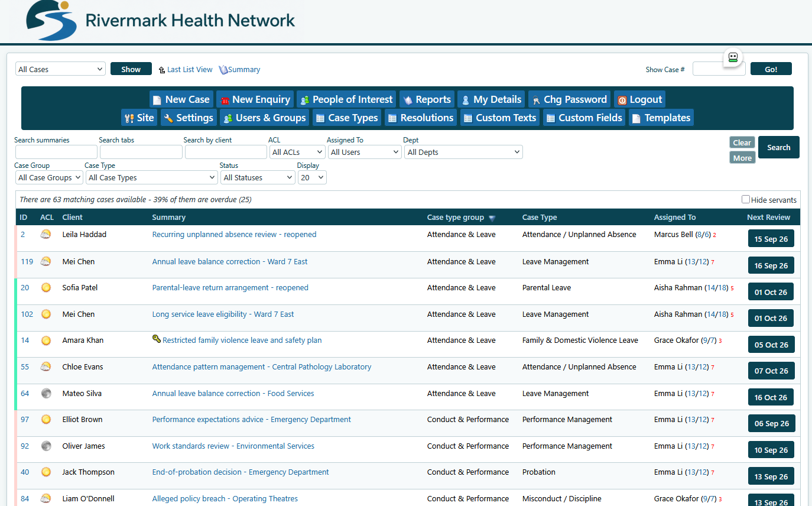Image resolution: width=812 pixels, height=506 pixels.
Task: Click the key icon on the restricted case summary
Action: tap(157, 339)
